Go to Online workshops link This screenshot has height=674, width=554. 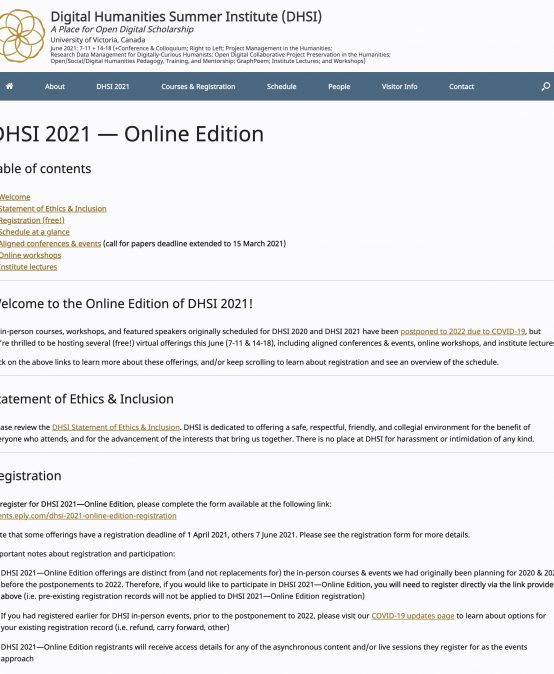[x=31, y=255]
